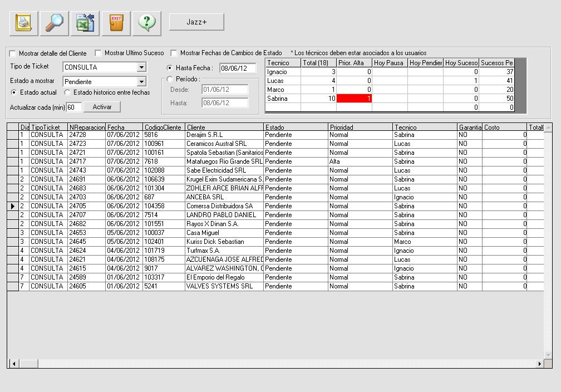Image resolution: width=561 pixels, height=392 pixels.
Task: Click the print report icon
Action: click(x=24, y=23)
